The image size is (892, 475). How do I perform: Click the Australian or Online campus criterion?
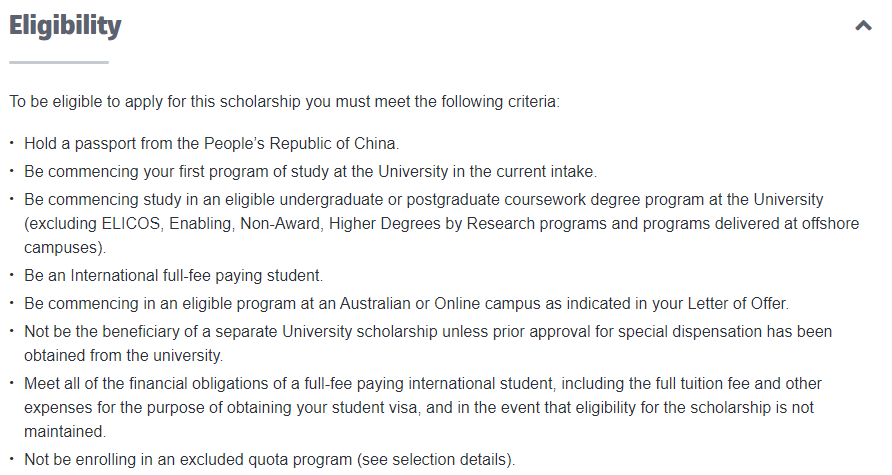click(x=406, y=303)
